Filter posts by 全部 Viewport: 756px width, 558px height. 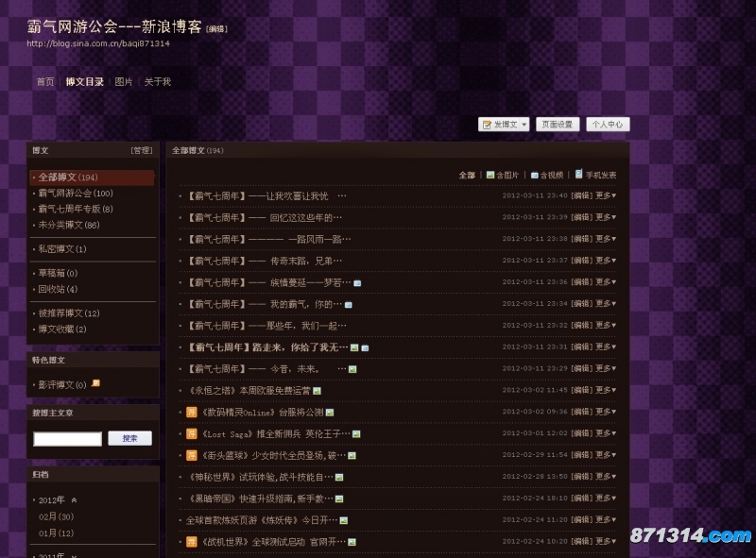tap(467, 175)
